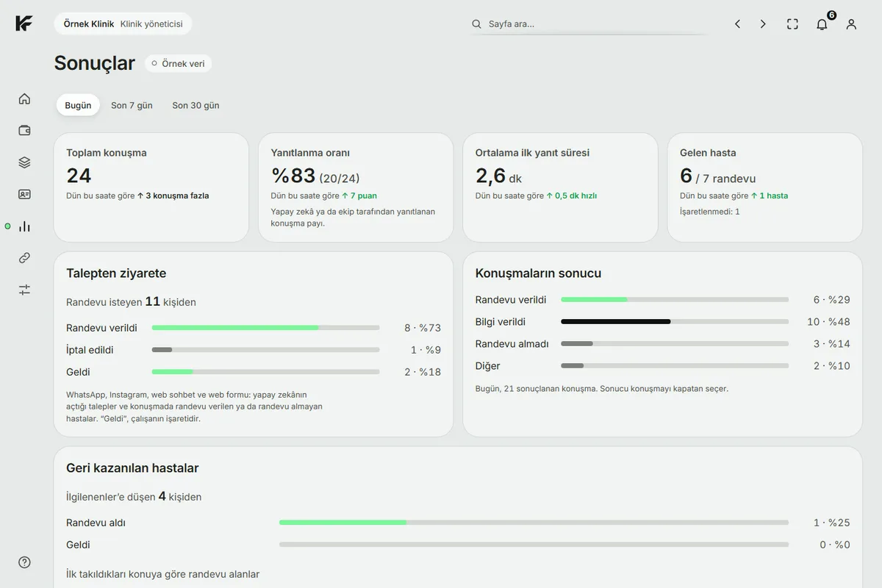The width and height of the screenshot is (882, 588).
Task: Click the '7 puan' green text
Action: point(363,196)
